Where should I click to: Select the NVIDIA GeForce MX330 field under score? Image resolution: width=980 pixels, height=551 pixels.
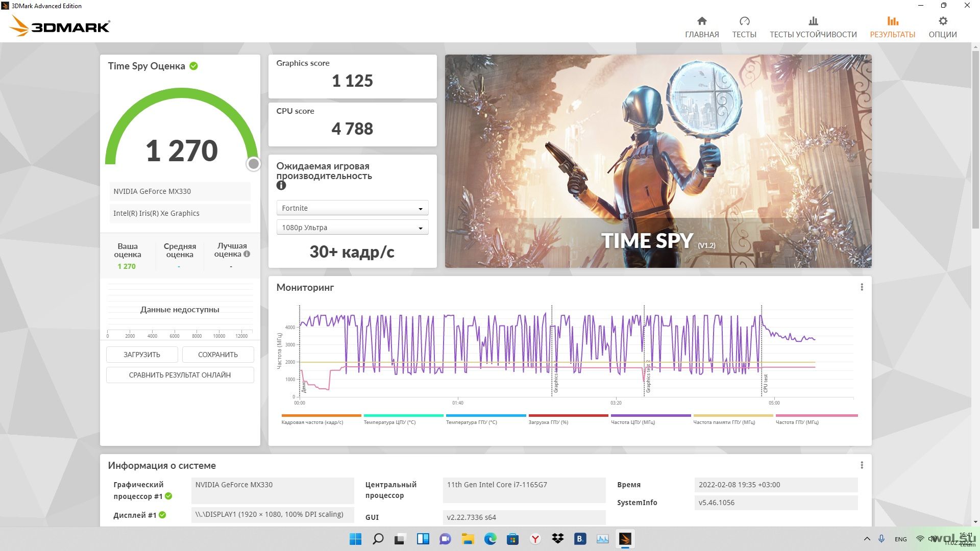pos(180,191)
